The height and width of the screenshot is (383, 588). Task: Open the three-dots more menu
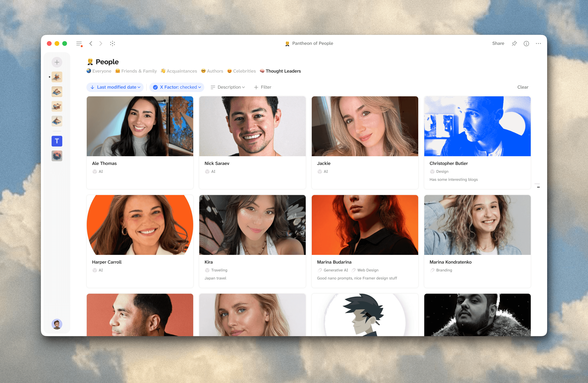tap(538, 43)
